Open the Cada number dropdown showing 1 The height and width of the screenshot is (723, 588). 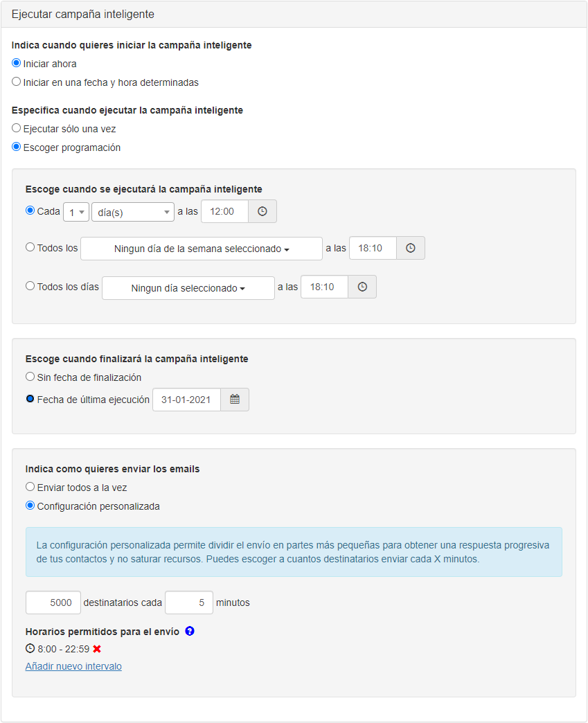click(76, 212)
